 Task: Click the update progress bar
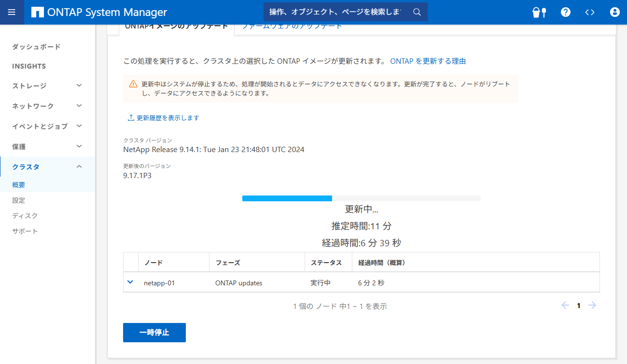(x=361, y=198)
